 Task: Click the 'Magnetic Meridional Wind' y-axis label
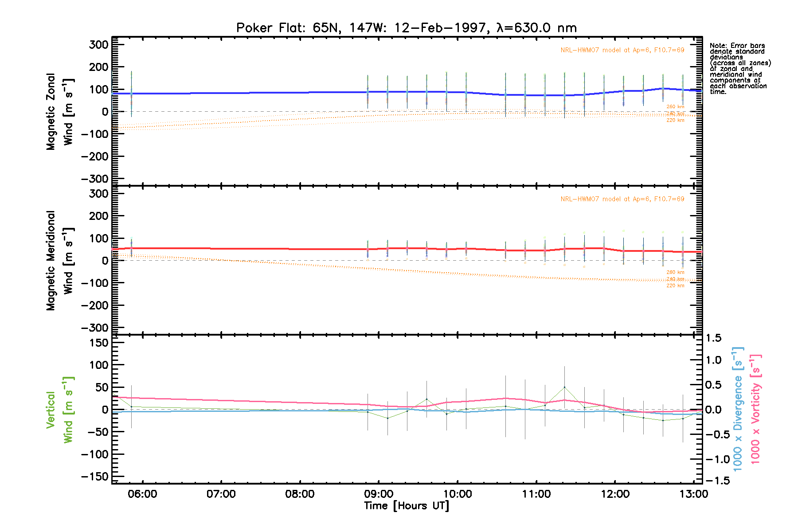pos(59,261)
